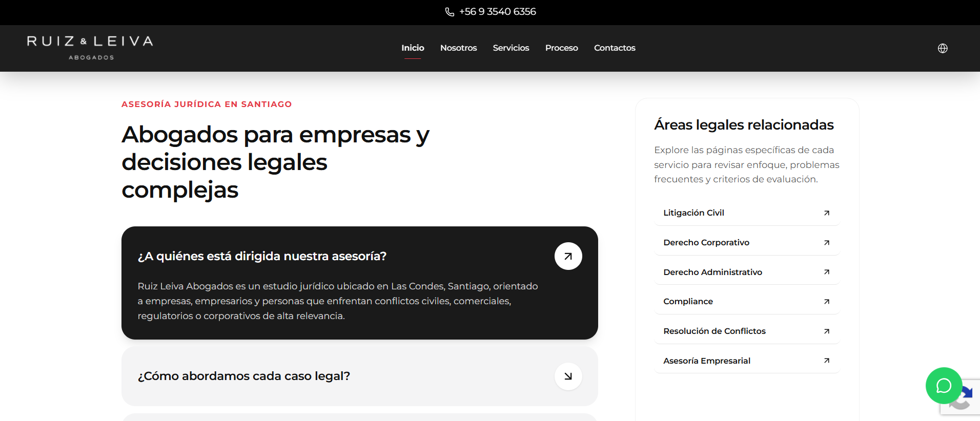
Task: Click the Ruiz & Leiva Abogados logo
Action: (x=90, y=48)
